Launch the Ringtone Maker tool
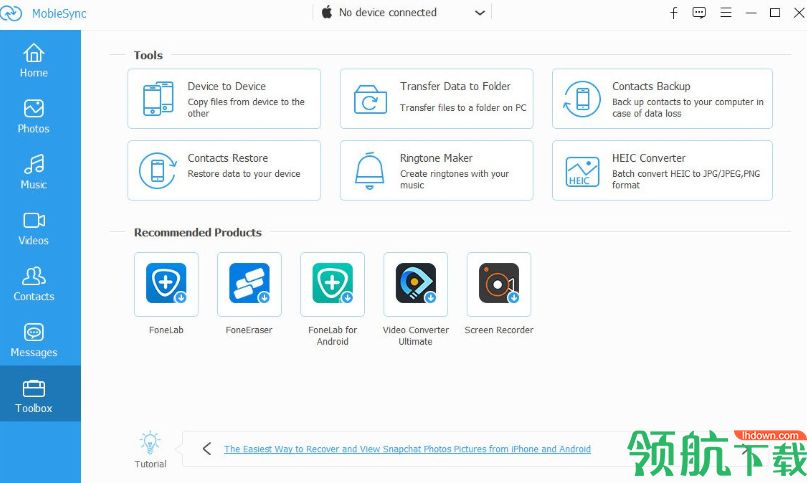Image resolution: width=807 pixels, height=483 pixels. click(x=436, y=170)
